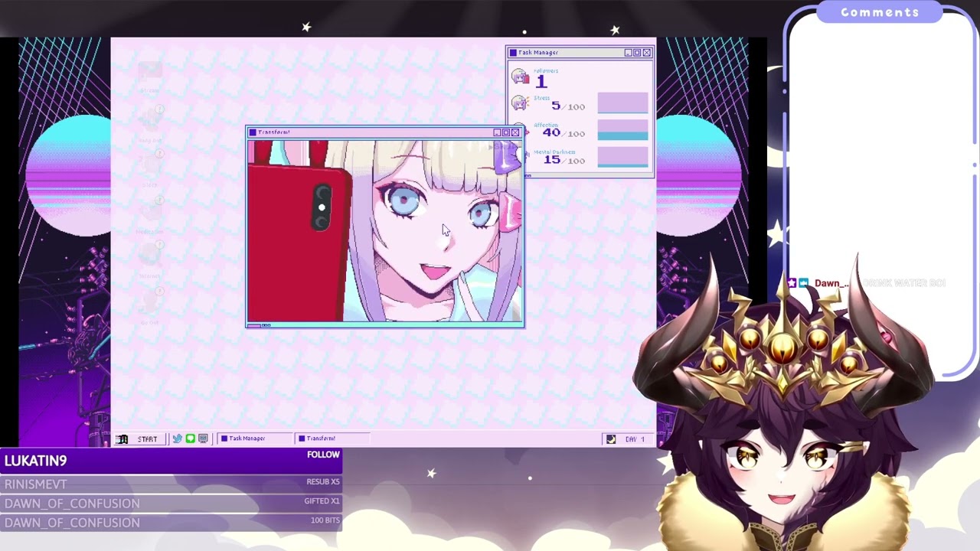The width and height of the screenshot is (980, 551).
Task: Close the Task Manager window
Action: pos(647,53)
